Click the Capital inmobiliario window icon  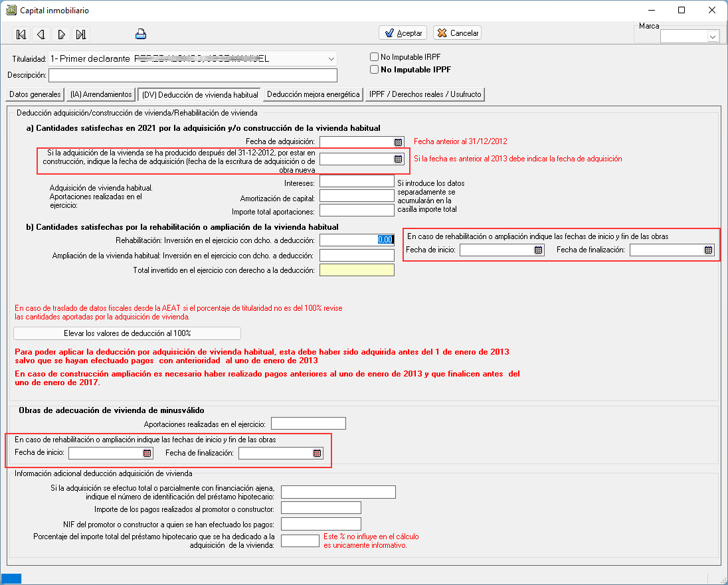tap(11, 10)
